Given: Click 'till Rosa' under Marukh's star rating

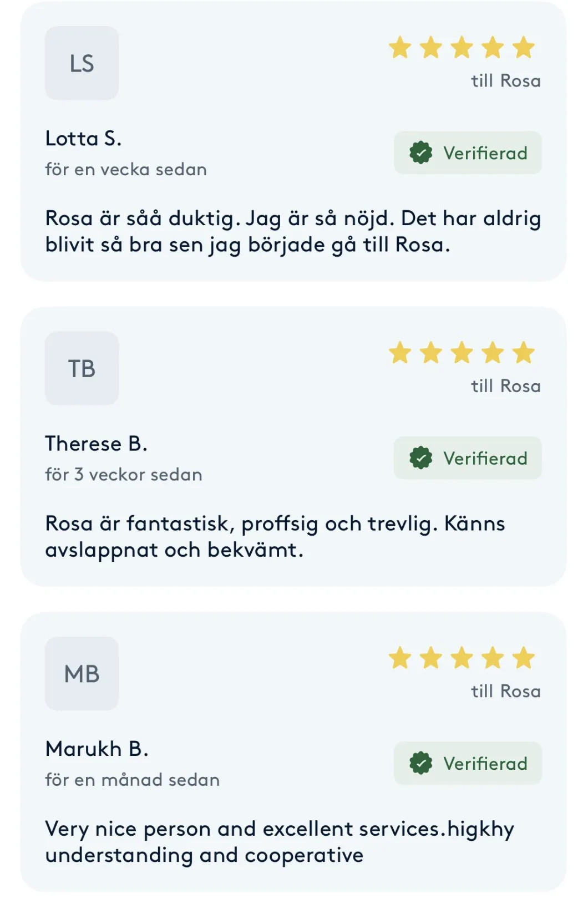Looking at the screenshot, I should click(x=505, y=691).
